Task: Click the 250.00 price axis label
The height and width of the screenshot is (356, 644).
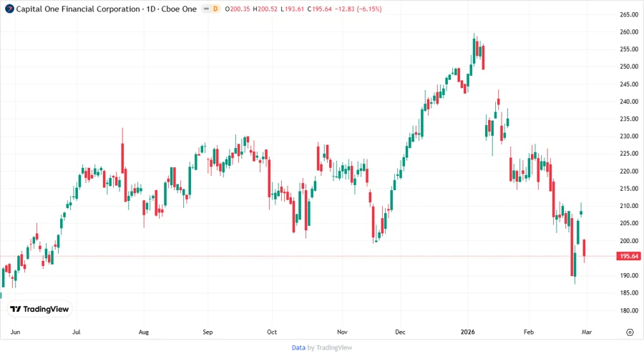Action: point(629,66)
